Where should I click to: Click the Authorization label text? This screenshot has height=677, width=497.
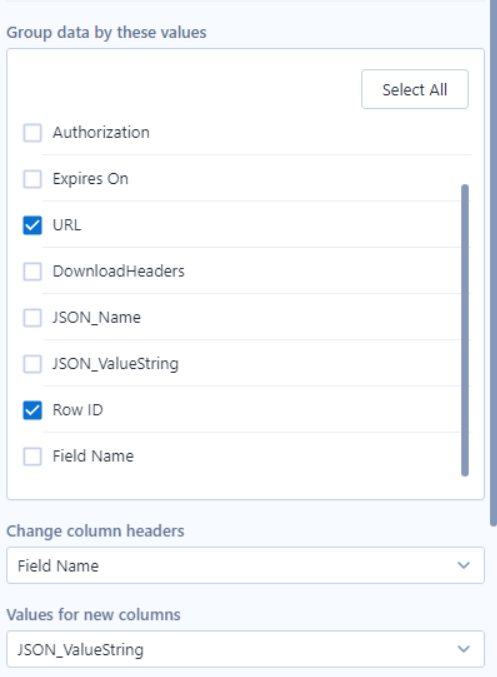tap(101, 133)
